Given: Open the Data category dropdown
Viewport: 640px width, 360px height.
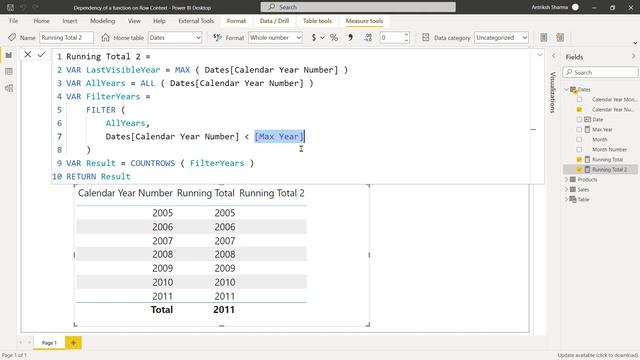Looking at the screenshot, I should [501, 38].
